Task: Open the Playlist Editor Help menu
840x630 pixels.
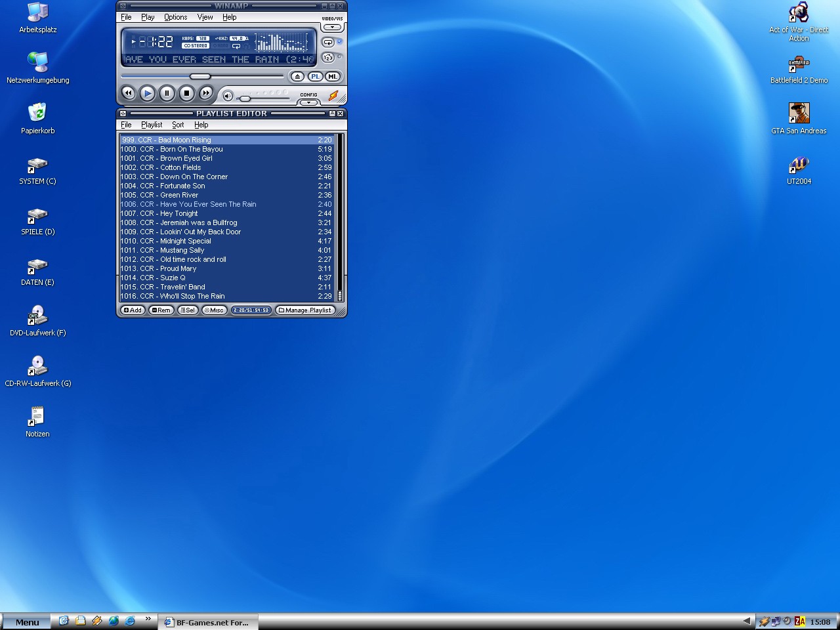Action: point(201,125)
